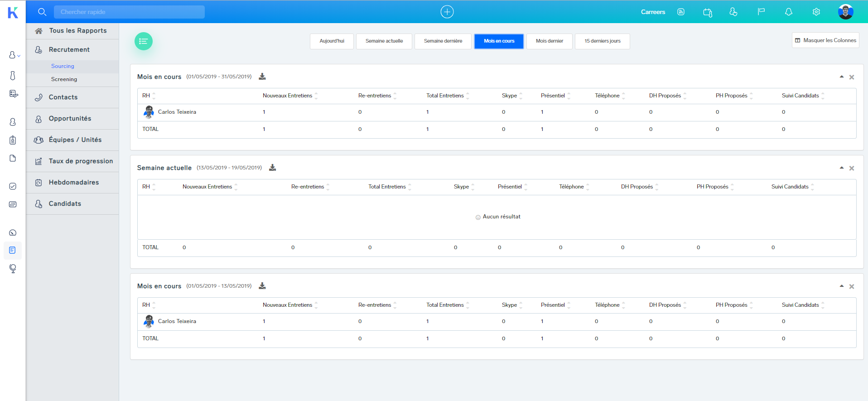Click the flag icon in top bar

pos(761,12)
